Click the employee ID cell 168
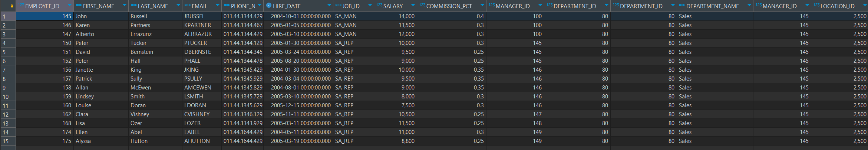 (x=44, y=123)
